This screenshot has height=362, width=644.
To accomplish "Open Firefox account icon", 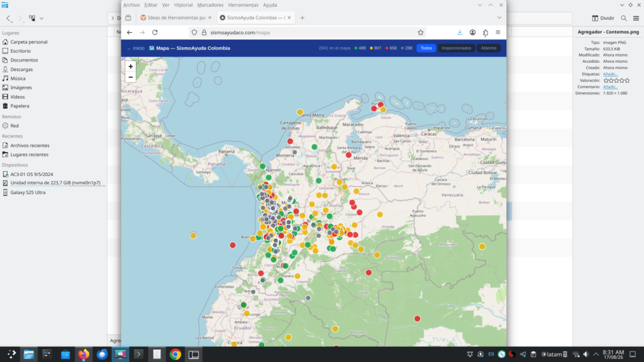I will click(472, 33).
